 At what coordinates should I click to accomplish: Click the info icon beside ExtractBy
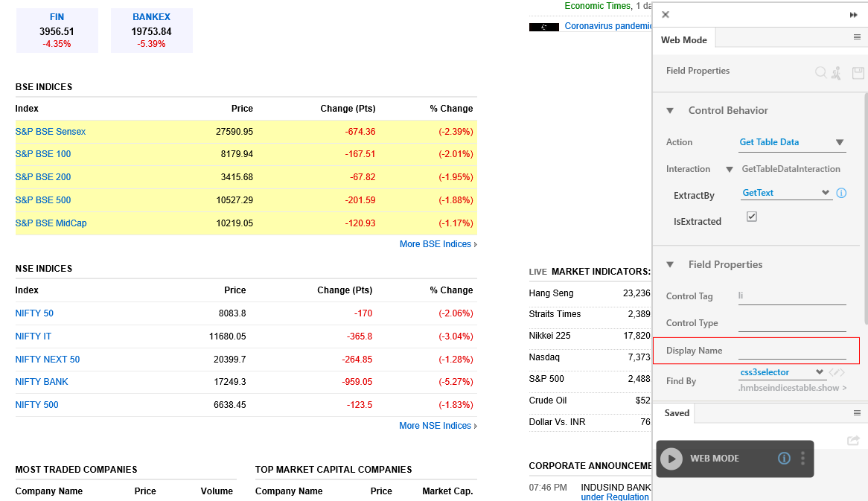tap(841, 193)
